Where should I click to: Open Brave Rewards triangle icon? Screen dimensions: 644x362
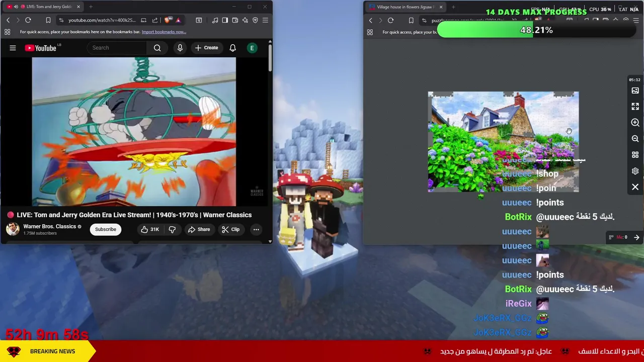point(178,20)
